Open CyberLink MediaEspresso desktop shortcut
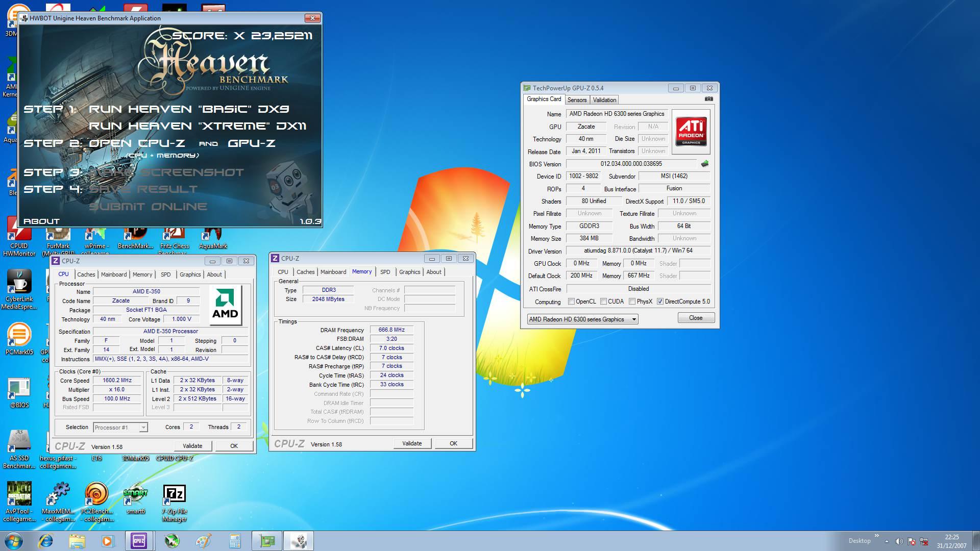This screenshot has height=551, width=980. pyautogui.click(x=19, y=289)
